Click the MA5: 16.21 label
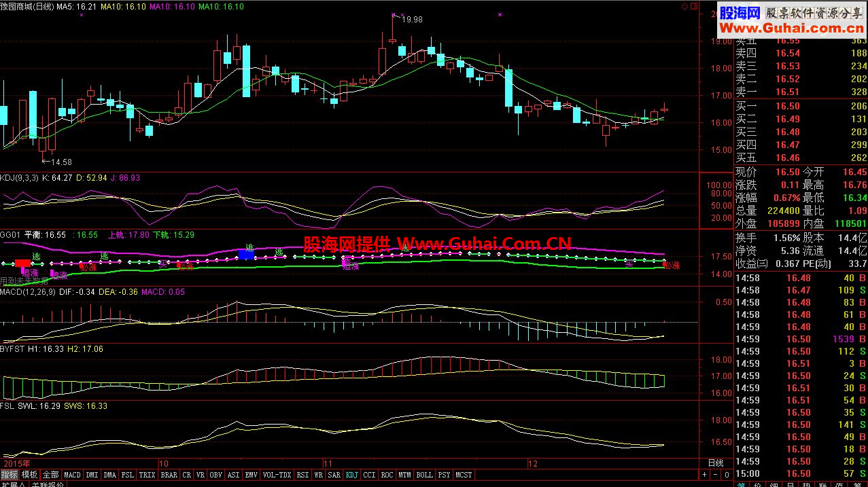 click(75, 6)
